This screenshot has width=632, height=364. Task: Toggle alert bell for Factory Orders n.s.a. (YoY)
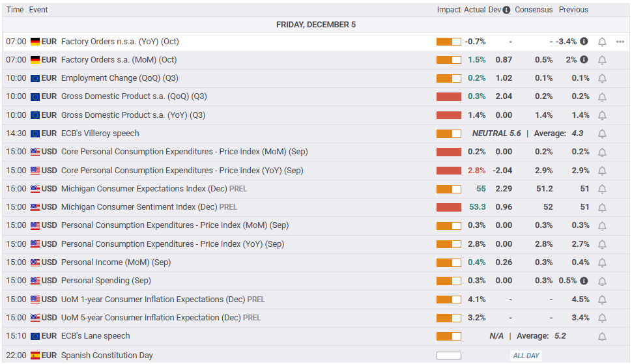tap(602, 42)
